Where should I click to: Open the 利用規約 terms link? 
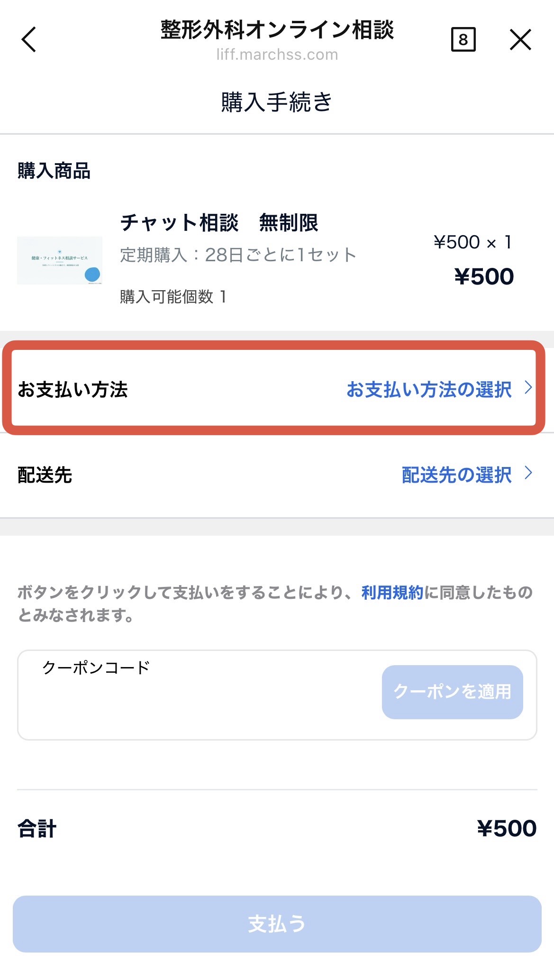click(x=392, y=593)
